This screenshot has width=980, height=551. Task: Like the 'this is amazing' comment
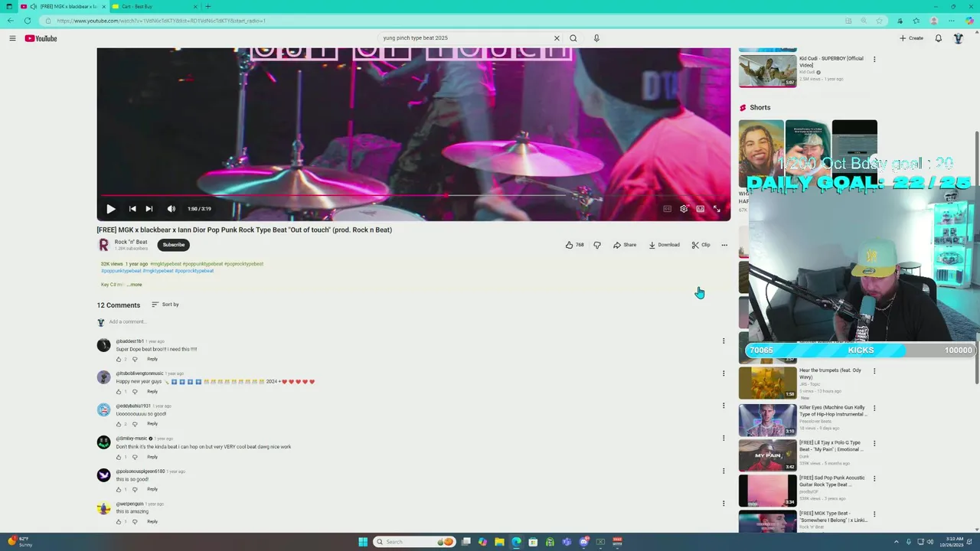[119, 522]
